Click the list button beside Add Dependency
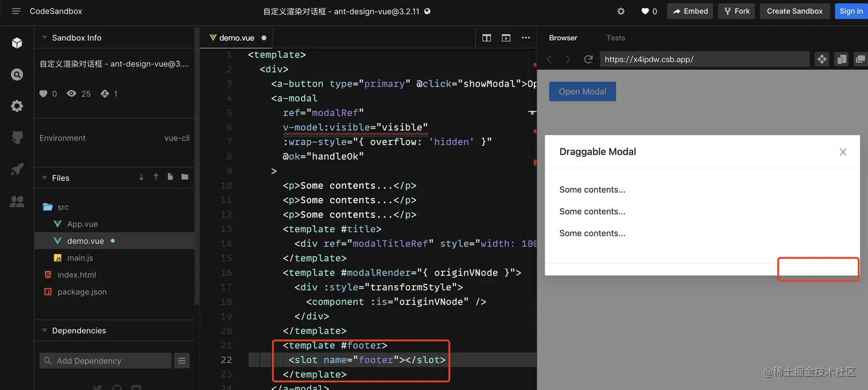This screenshot has height=390, width=868. (182, 361)
